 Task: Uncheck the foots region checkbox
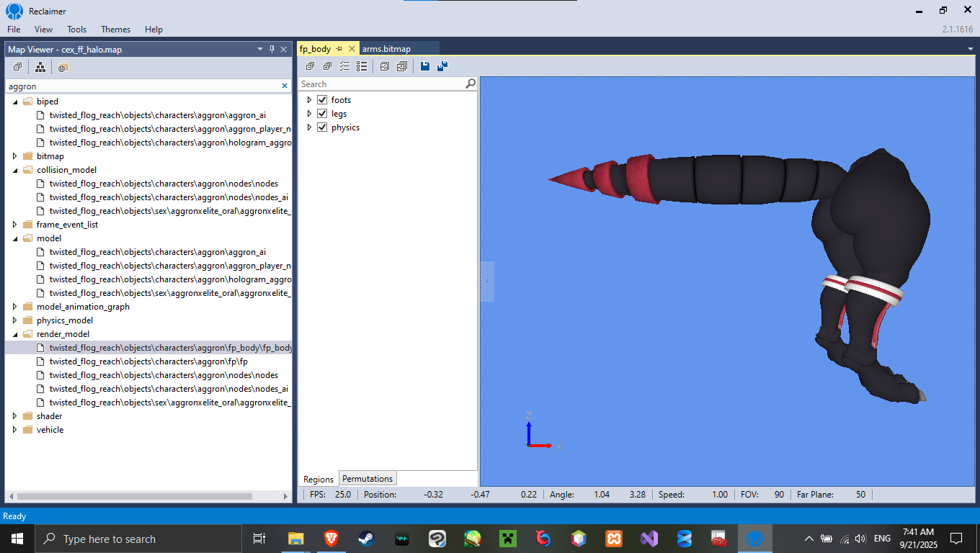(x=322, y=100)
